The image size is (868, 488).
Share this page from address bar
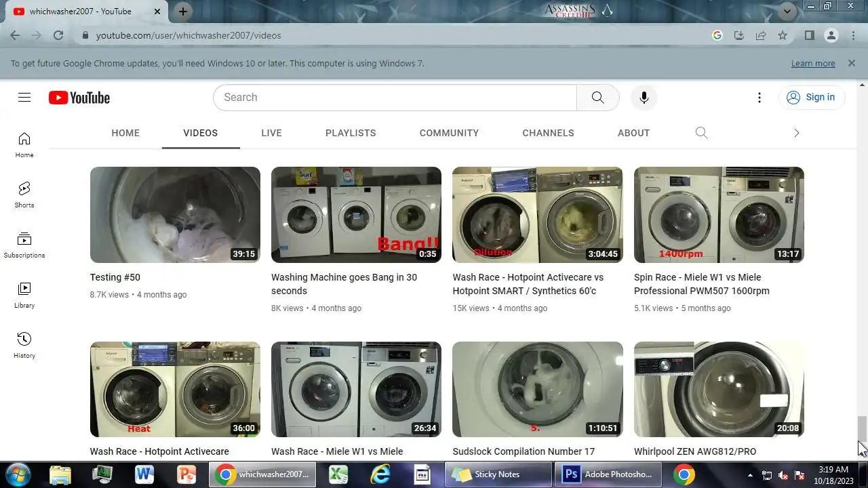[x=761, y=35]
